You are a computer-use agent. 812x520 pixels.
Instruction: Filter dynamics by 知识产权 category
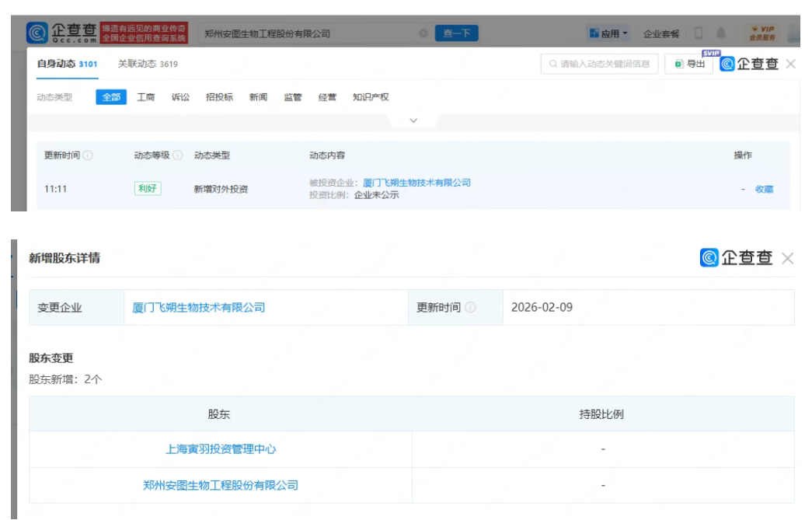point(371,97)
